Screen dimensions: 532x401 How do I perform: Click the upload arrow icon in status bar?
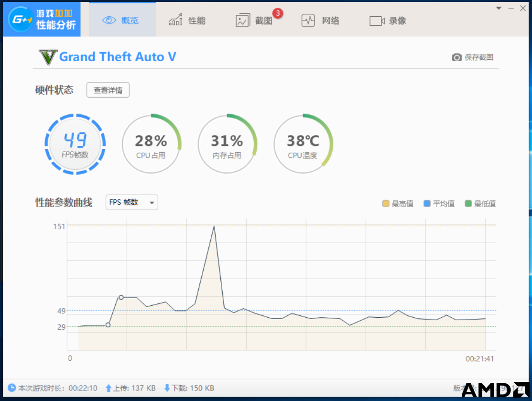point(108,388)
